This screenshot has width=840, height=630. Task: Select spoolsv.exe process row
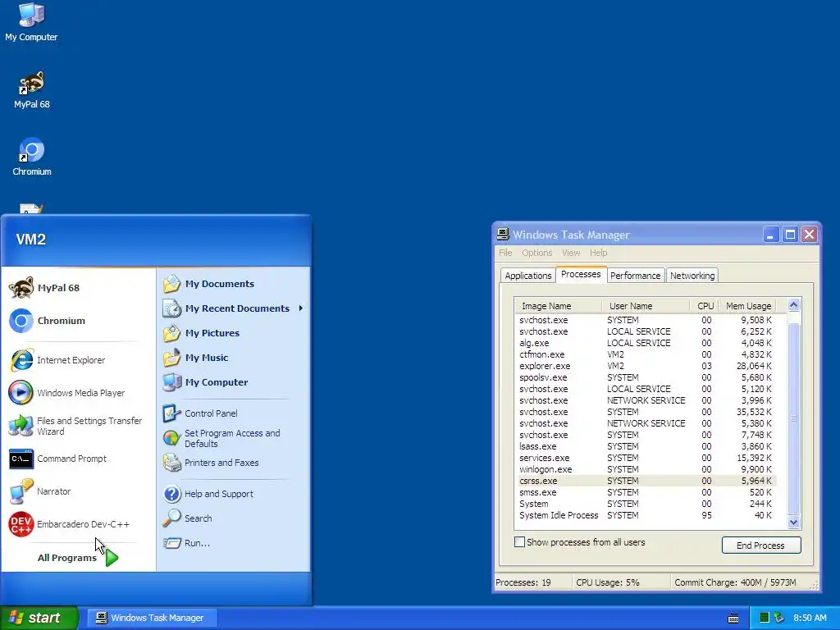646,377
